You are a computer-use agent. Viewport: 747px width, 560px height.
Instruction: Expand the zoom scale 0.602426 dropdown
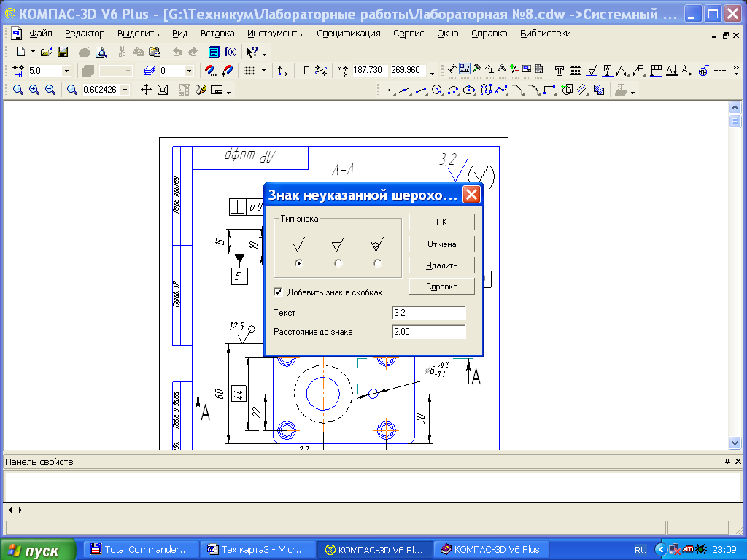point(125,90)
